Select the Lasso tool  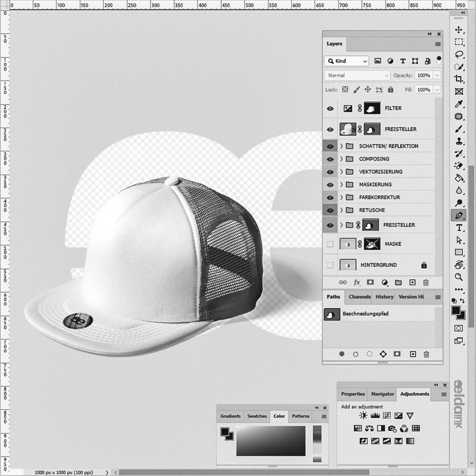(458, 54)
